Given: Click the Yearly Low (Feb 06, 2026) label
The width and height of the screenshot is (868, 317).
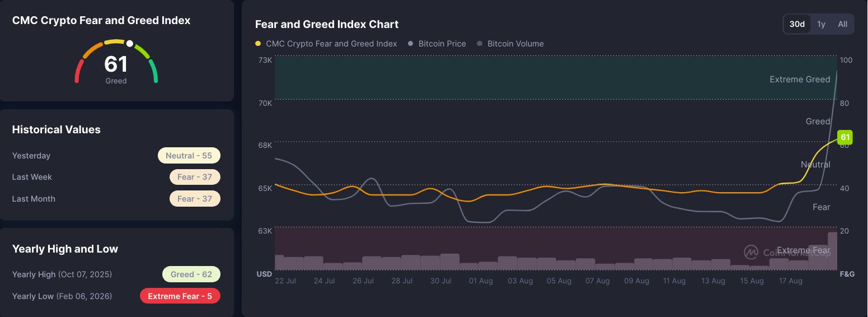Looking at the screenshot, I should click(x=62, y=296).
